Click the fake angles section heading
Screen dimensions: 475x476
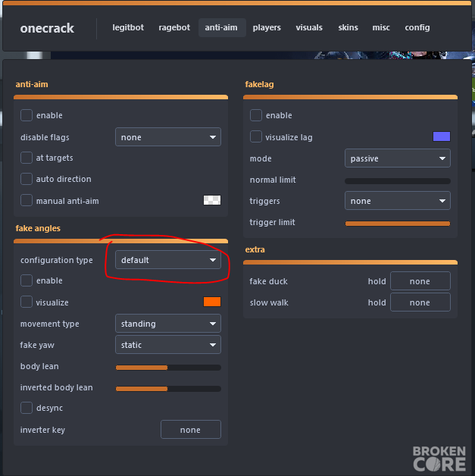[38, 228]
